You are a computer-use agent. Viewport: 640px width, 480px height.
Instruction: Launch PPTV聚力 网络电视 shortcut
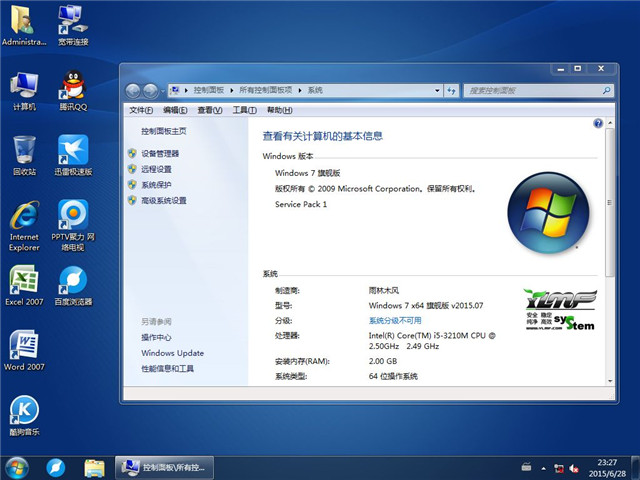(73, 226)
